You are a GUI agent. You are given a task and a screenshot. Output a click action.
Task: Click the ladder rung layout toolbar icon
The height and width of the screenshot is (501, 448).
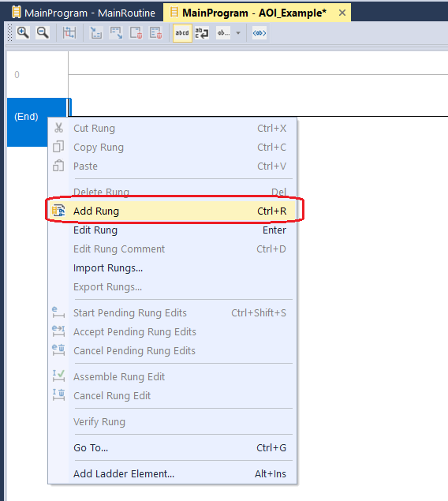click(69, 32)
